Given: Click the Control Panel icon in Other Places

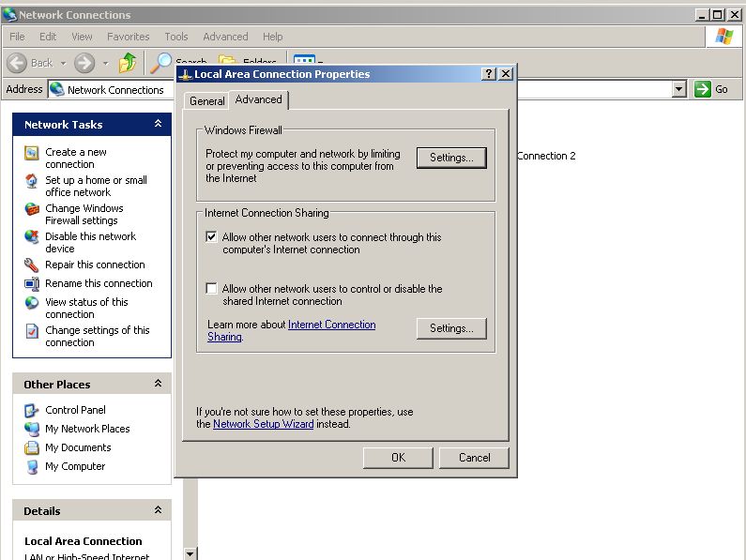Looking at the screenshot, I should (x=31, y=411).
